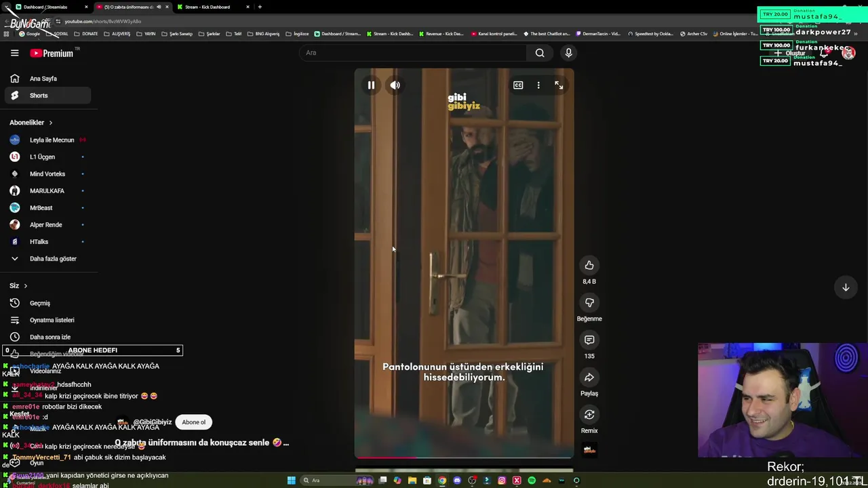Expand Daha fazla göster in subscriptions
This screenshot has width=868, height=488.
click(47, 258)
